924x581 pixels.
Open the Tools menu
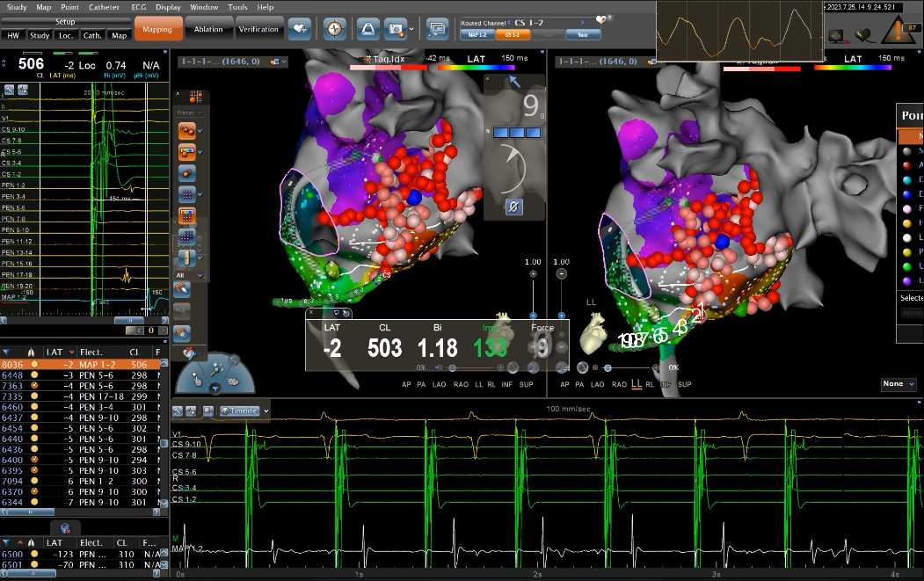tap(237, 7)
